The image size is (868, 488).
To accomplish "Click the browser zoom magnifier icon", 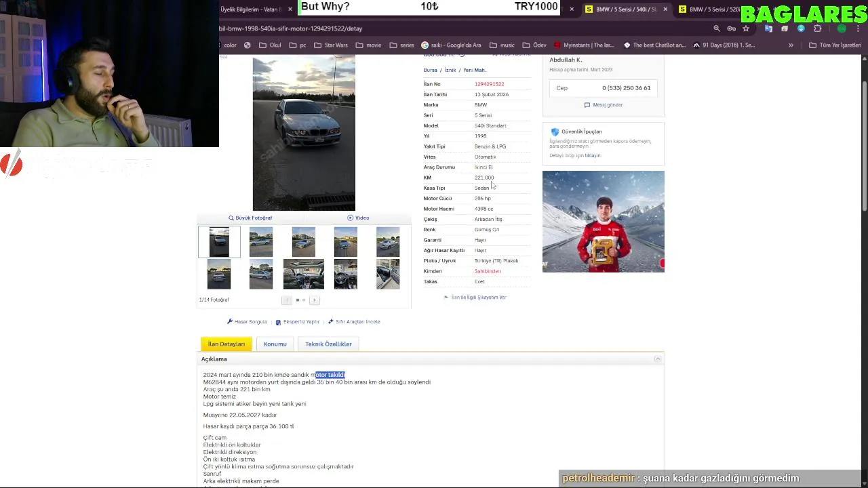I will click(x=717, y=28).
